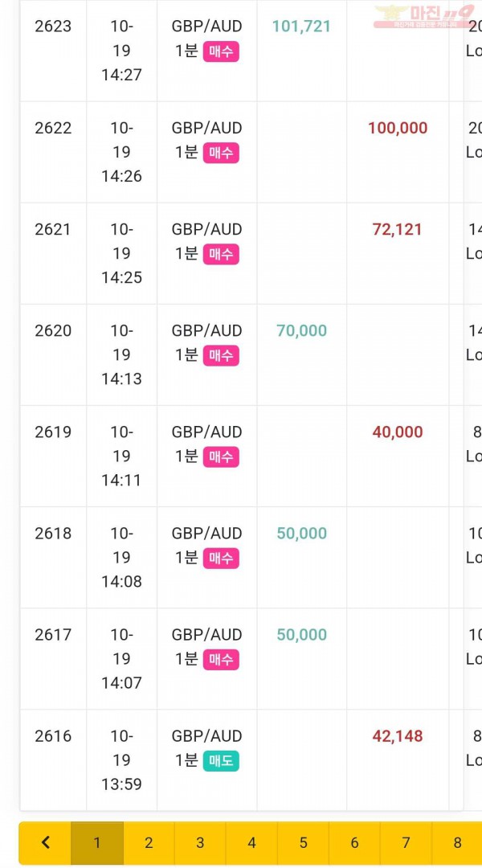Open page 3 of the list
The height and width of the screenshot is (868, 482).
200,842
